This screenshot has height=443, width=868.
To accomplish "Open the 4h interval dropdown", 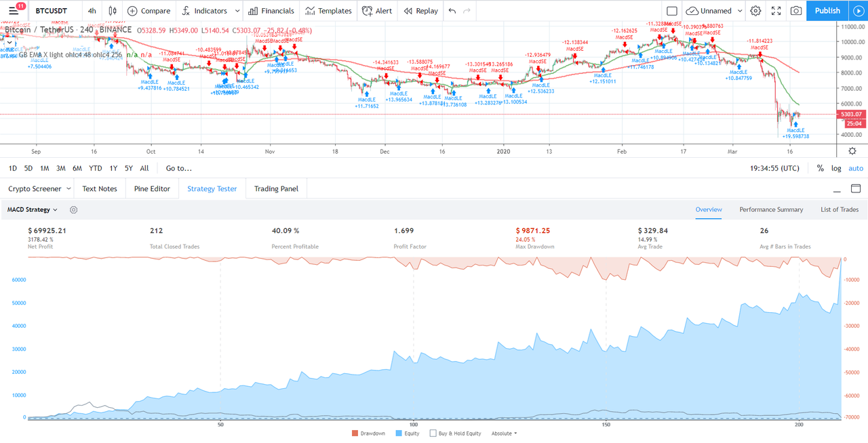I will 92,11.
